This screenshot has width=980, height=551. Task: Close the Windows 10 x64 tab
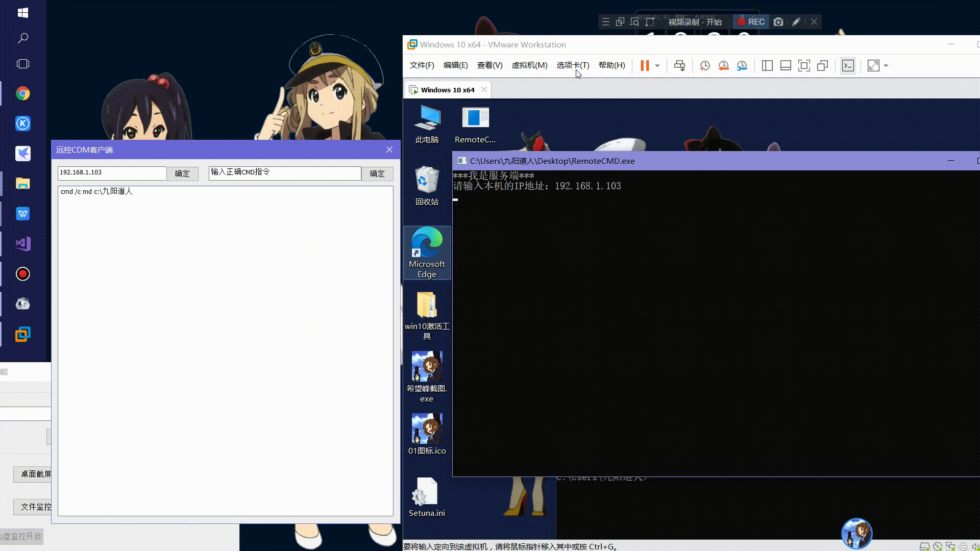pos(484,90)
